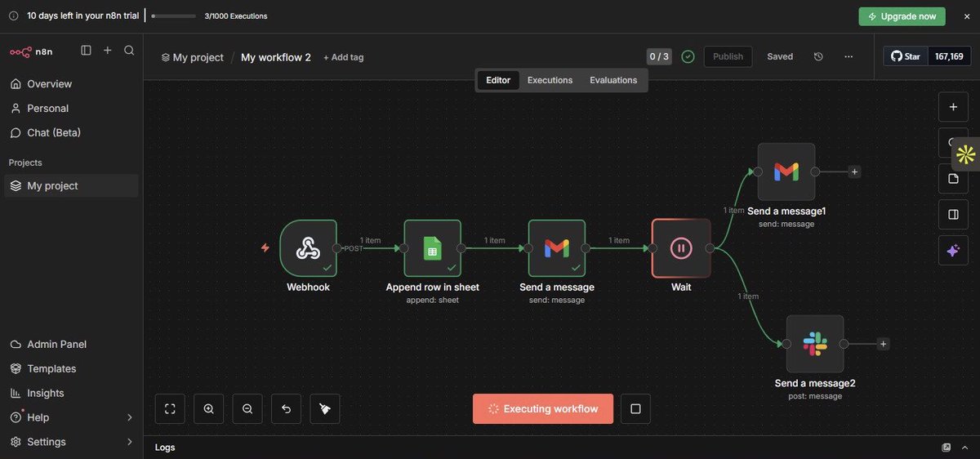The width and height of the screenshot is (980, 459).
Task: Open the Gmail Send a message node
Action: 557,248
